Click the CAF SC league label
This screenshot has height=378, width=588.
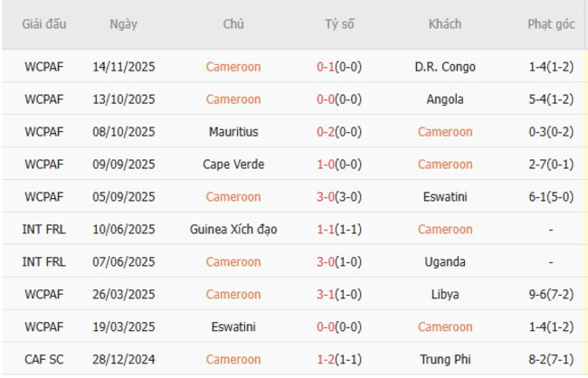coord(44,360)
